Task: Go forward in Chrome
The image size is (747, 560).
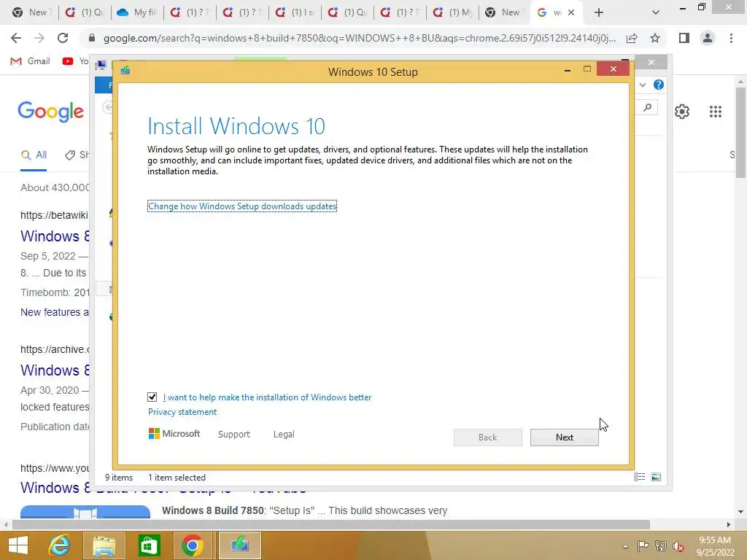Action: point(39,38)
